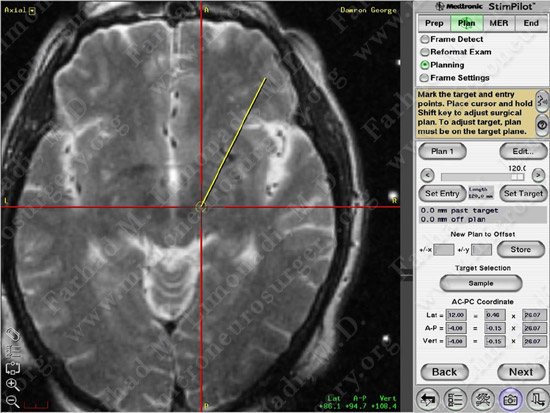550x413 pixels.
Task: Click the exit arrow icon in bottom toolbar
Action: point(538,399)
